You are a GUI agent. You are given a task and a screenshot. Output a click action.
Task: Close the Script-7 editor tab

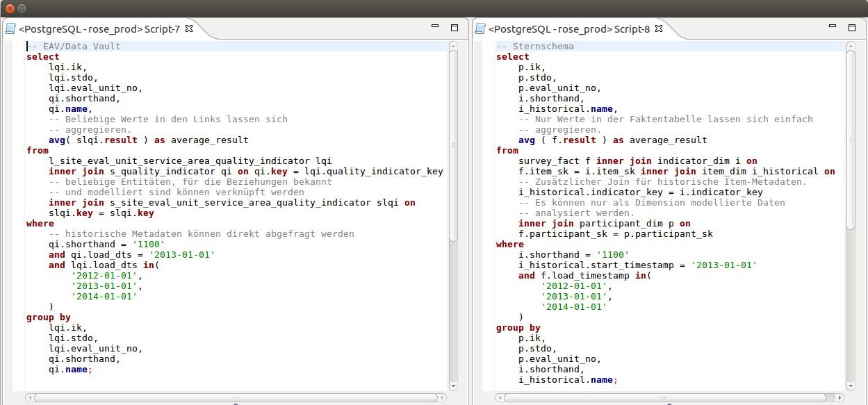[x=188, y=28]
